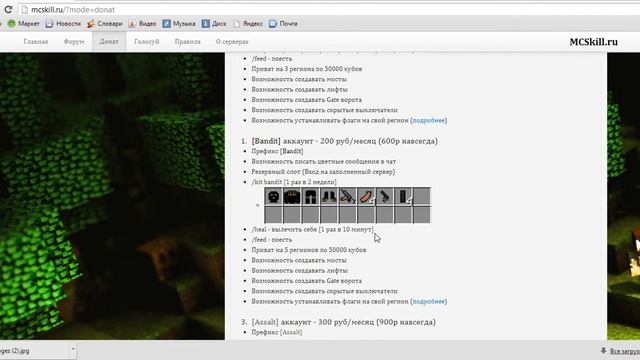Open the О серверах nav tab
Image resolution: width=640 pixels, height=360 pixels.
232,42
